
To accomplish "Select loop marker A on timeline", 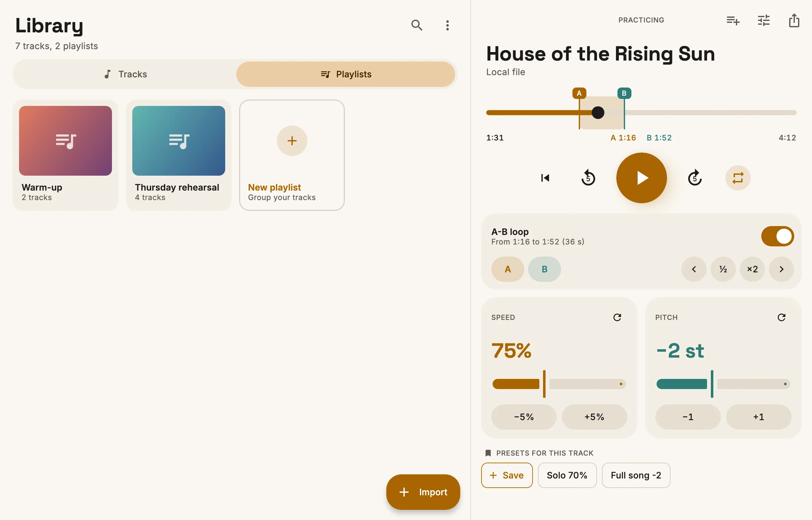I will [x=579, y=93].
